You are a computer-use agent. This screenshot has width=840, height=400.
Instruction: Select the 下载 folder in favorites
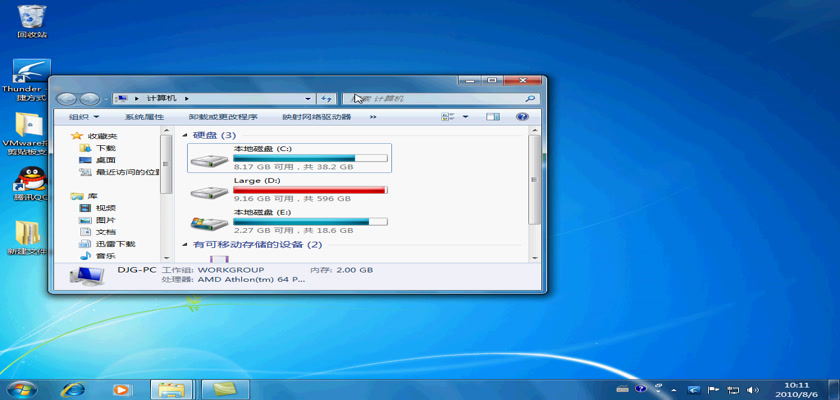(105, 148)
